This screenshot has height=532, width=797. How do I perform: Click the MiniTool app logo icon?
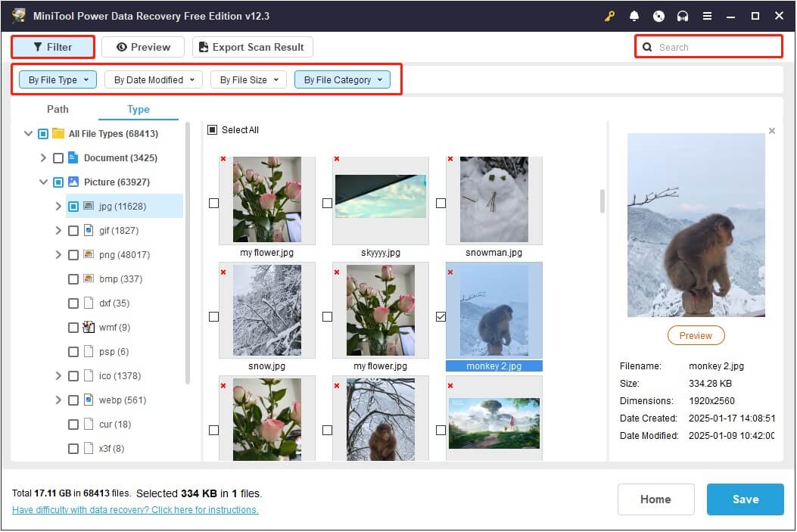tap(20, 16)
